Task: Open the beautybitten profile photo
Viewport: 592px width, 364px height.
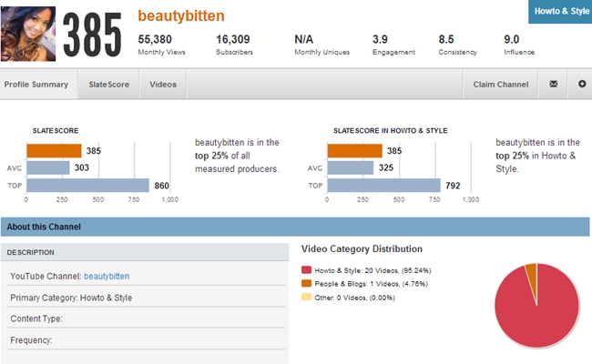Action: pyautogui.click(x=30, y=34)
